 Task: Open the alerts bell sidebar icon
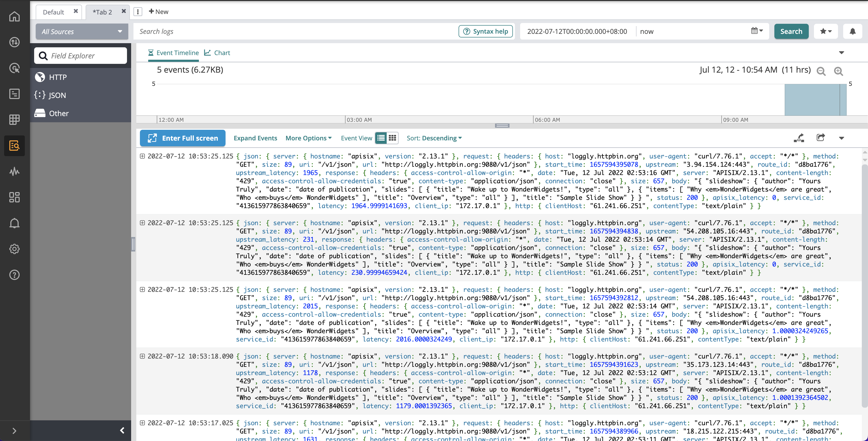(14, 223)
